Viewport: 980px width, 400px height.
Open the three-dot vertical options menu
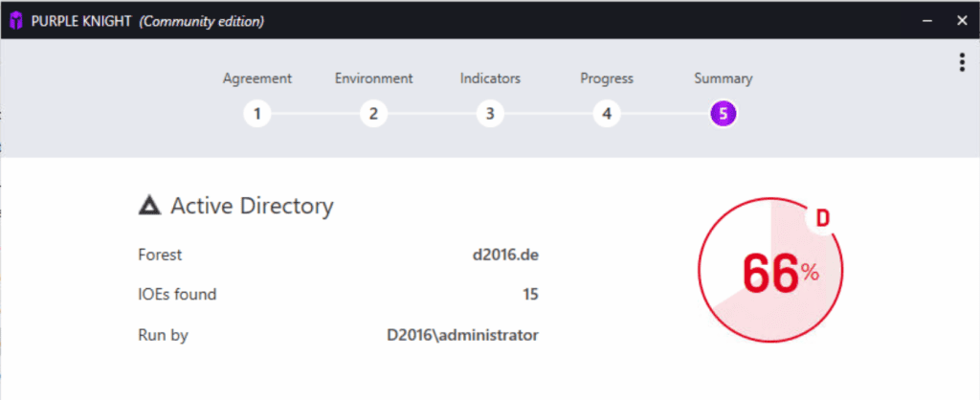961,62
